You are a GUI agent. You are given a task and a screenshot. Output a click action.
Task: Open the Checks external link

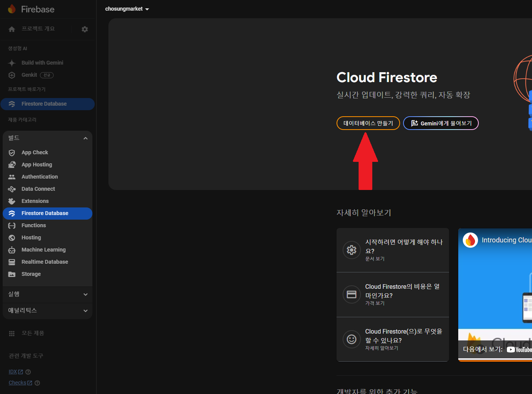pos(20,383)
